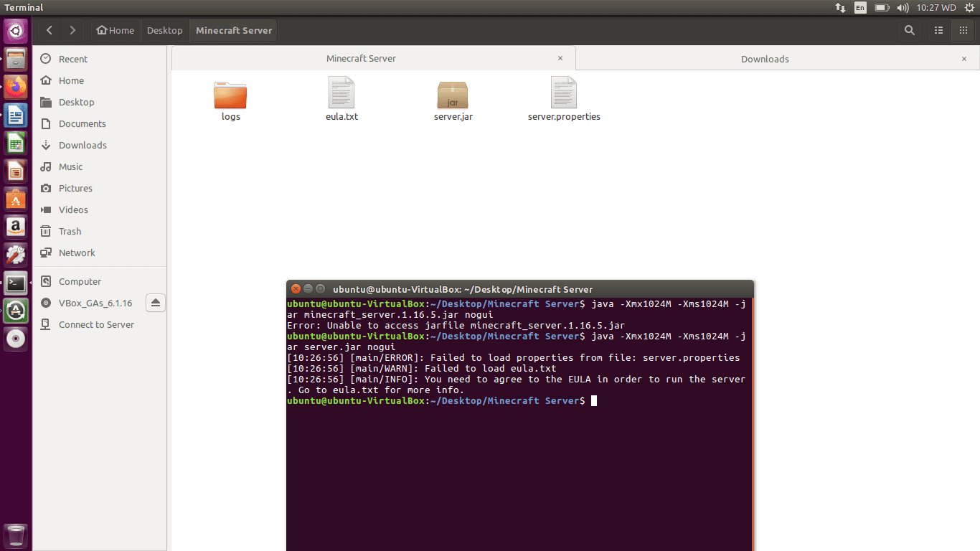Select the server.jar file
This screenshot has height=551, width=980.
453,98
